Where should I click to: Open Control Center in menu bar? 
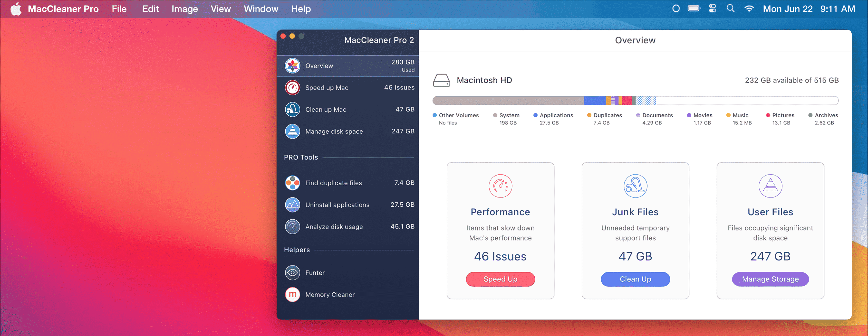coord(712,9)
